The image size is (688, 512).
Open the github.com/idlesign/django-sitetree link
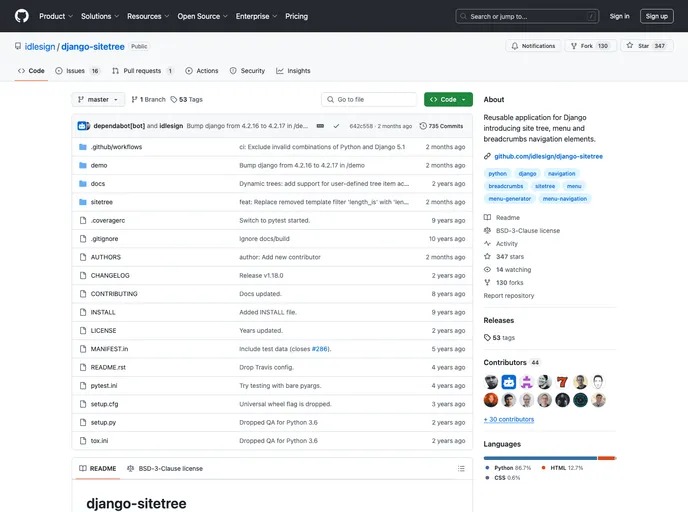[x=548, y=156]
